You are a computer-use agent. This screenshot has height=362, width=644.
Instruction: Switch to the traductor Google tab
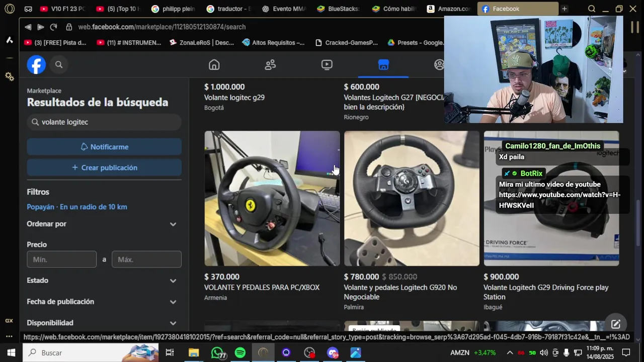click(x=230, y=9)
